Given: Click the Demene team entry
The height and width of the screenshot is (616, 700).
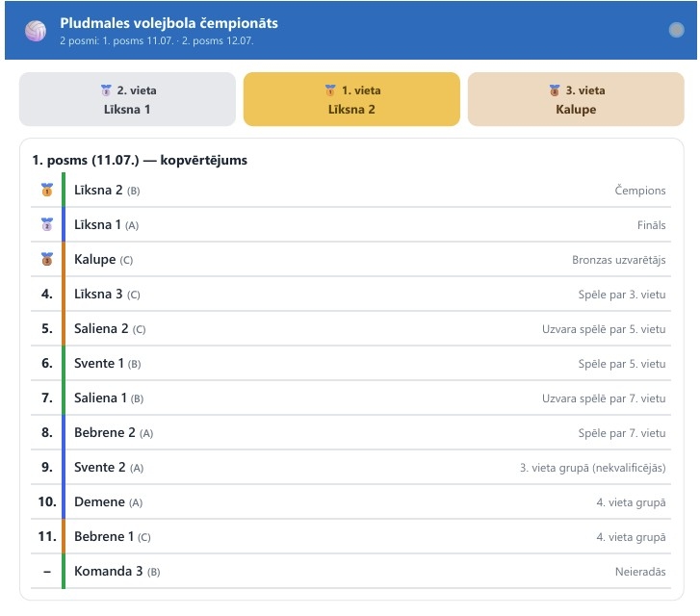Looking at the screenshot, I should [x=350, y=501].
